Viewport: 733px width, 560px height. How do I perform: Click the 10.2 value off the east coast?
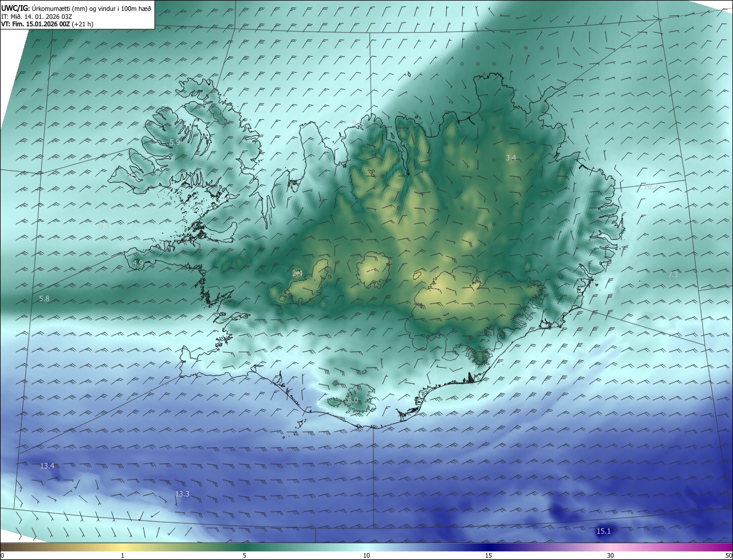tap(651, 187)
